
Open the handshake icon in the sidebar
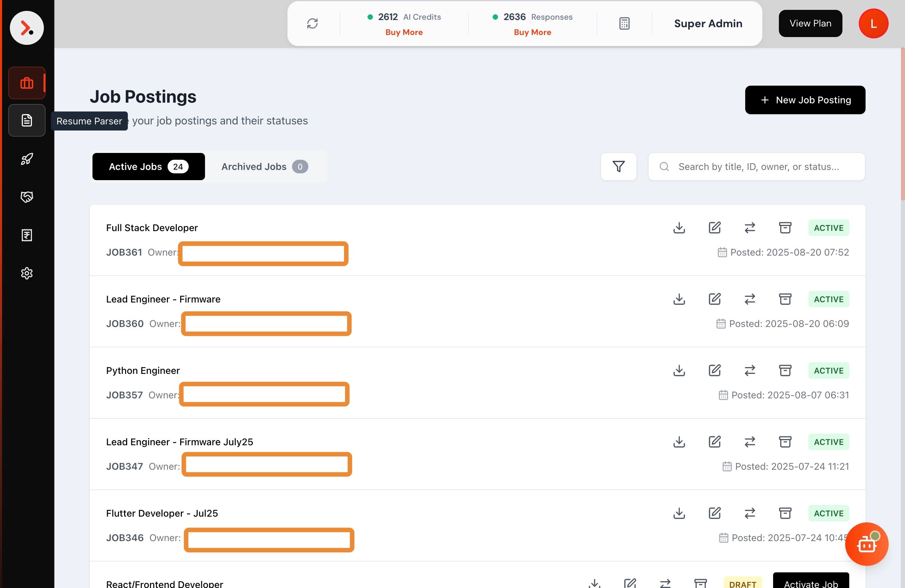(27, 197)
